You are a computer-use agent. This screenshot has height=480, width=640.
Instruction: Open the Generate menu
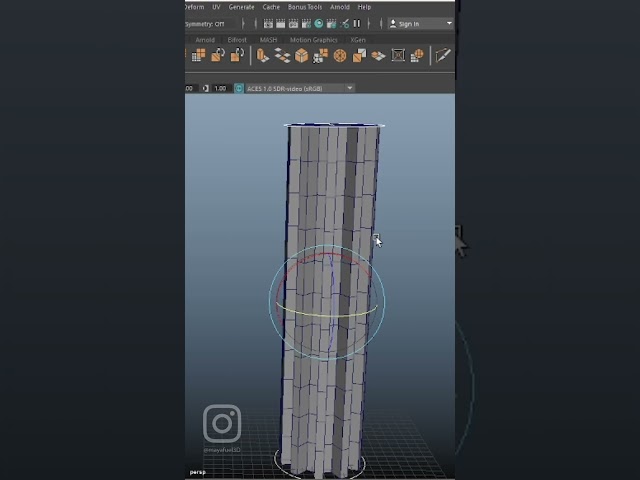click(x=241, y=7)
